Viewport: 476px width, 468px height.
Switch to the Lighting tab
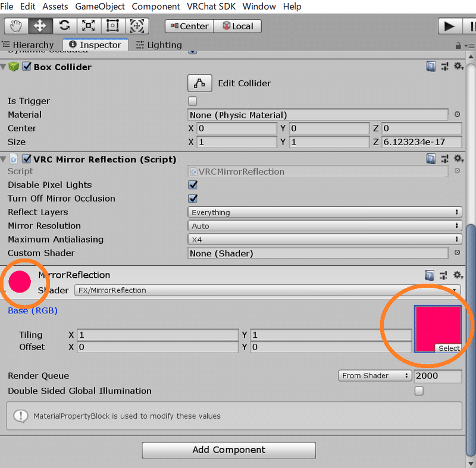coord(159,45)
